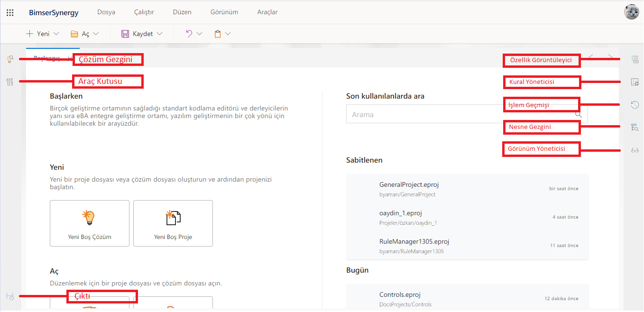Viewport: 644px width, 312px height.
Task: Open the Araçlar menu
Action: pyautogui.click(x=267, y=12)
